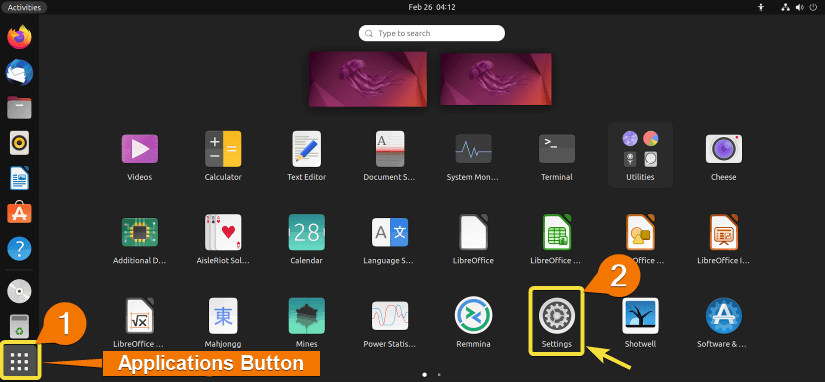Open Additional Drivers
Image resolution: width=825 pixels, height=382 pixels.
point(139,232)
